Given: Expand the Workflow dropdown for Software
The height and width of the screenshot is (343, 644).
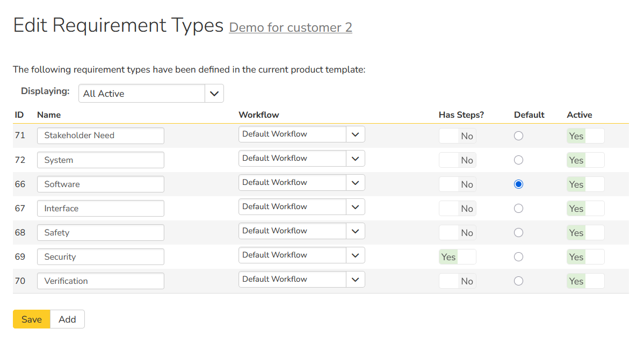Looking at the screenshot, I should (301, 183).
